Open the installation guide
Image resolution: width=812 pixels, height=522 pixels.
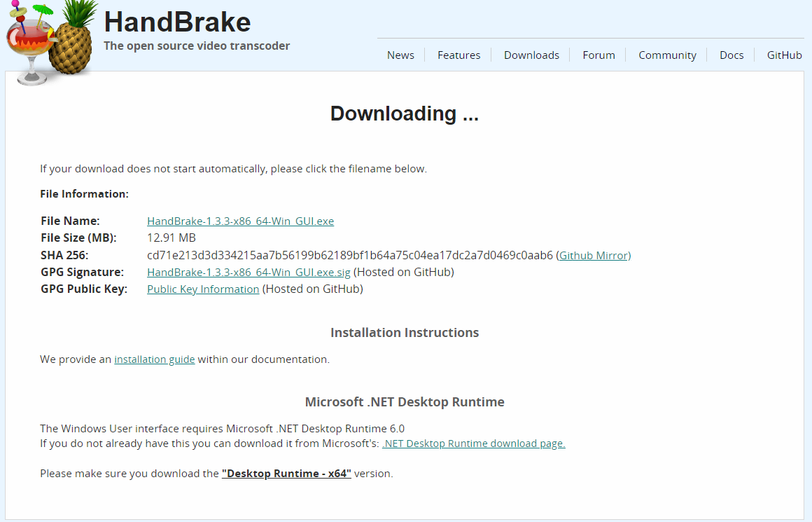pyautogui.click(x=154, y=359)
